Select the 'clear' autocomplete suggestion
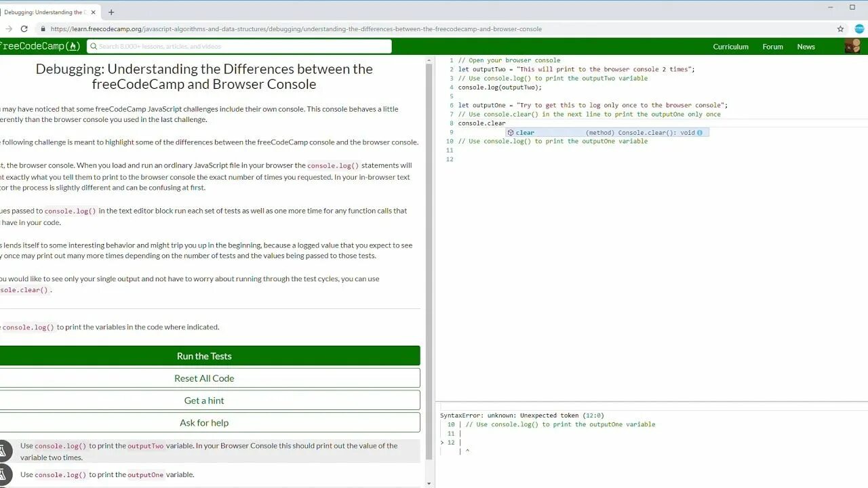868x488 pixels. click(x=607, y=133)
